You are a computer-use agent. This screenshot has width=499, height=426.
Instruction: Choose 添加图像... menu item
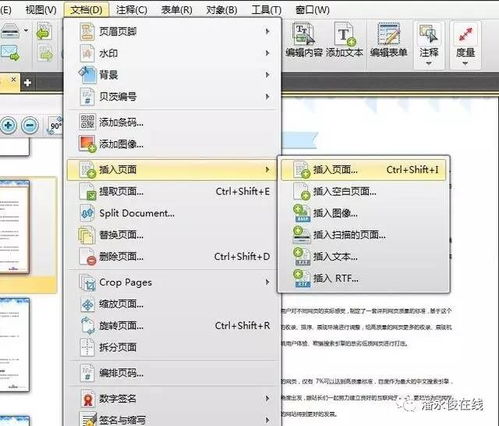tap(172, 144)
